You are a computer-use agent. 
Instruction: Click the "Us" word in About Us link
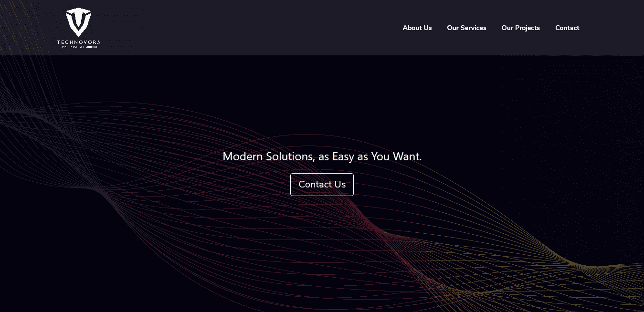pos(427,28)
